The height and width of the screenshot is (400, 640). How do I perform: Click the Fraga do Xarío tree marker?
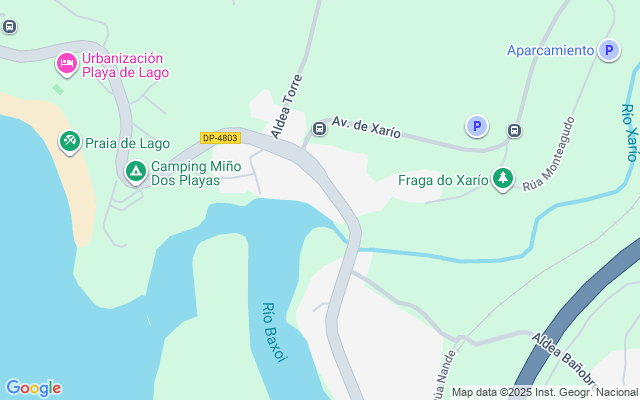tap(502, 178)
